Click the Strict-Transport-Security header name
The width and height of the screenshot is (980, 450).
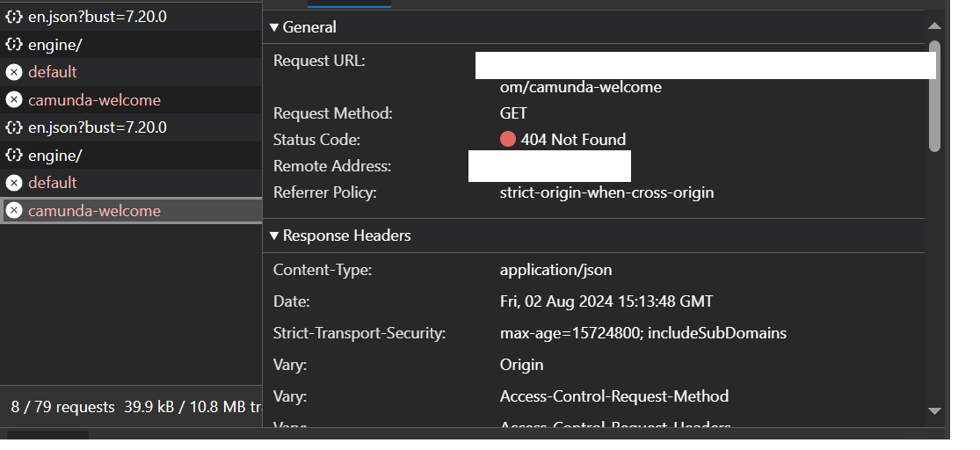click(x=359, y=333)
